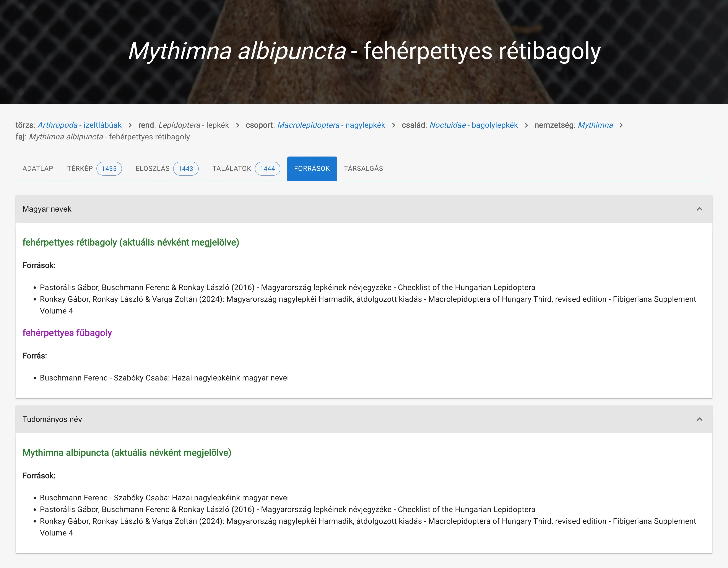Go to Noctuidae - bagolylepkék family link
Image resolution: width=728 pixels, height=568 pixels.
point(473,125)
